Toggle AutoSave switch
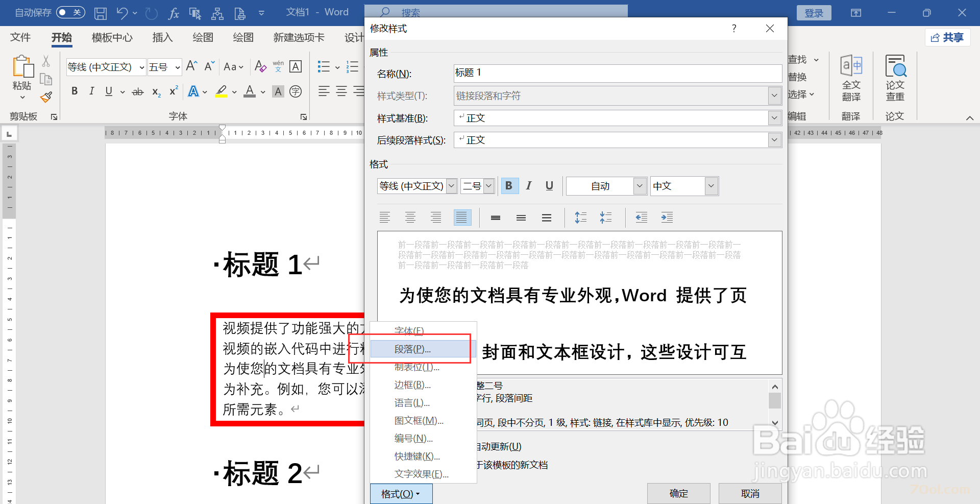 pyautogui.click(x=70, y=12)
